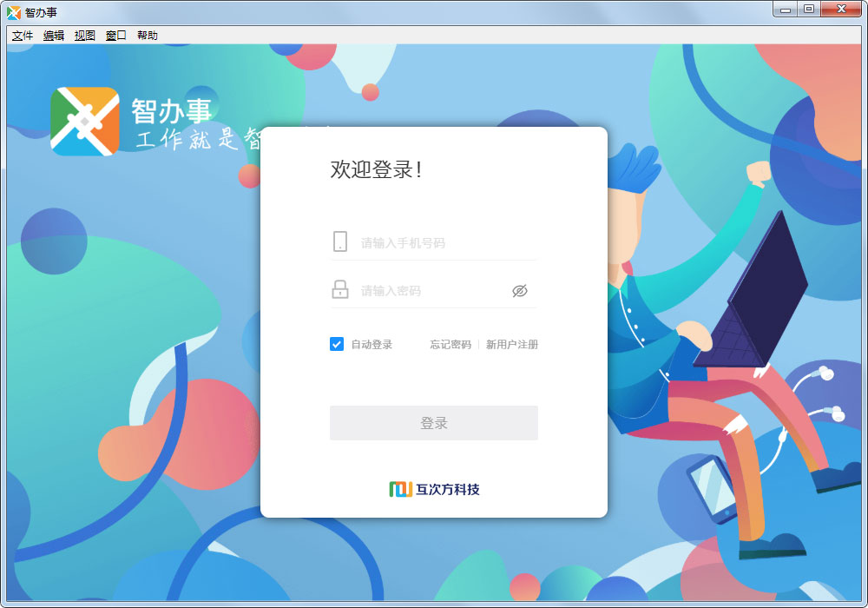Open the 文件 menu
Screen dimensions: 868x608
click(23, 36)
